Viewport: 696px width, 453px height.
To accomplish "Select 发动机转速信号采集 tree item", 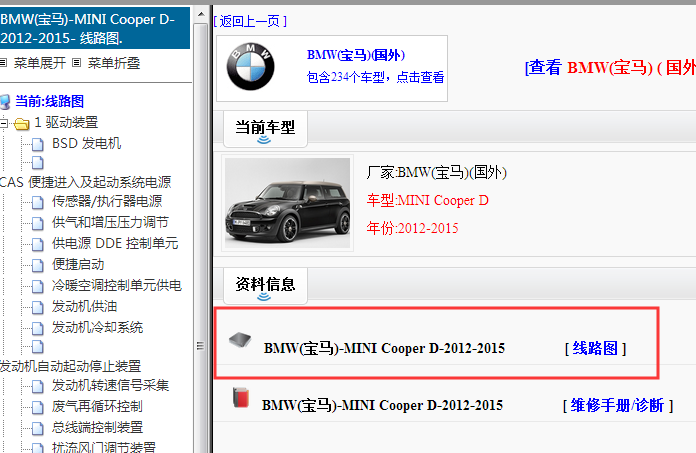I will (x=111, y=385).
